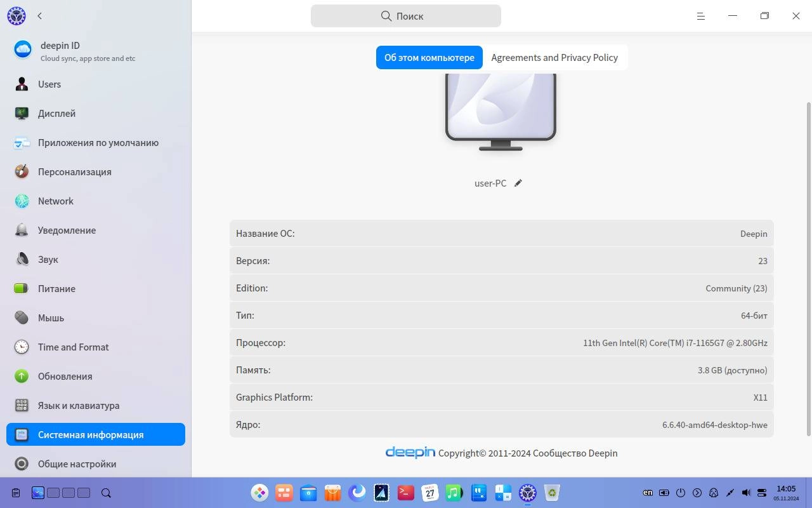This screenshot has width=812, height=508.
Task: Edit the computer name with pencil icon
Action: click(x=518, y=183)
